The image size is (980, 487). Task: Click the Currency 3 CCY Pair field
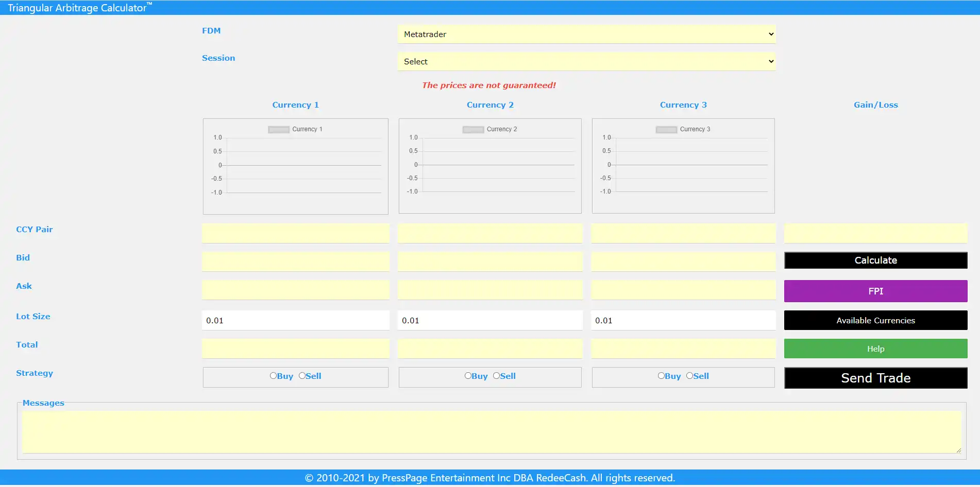point(683,233)
